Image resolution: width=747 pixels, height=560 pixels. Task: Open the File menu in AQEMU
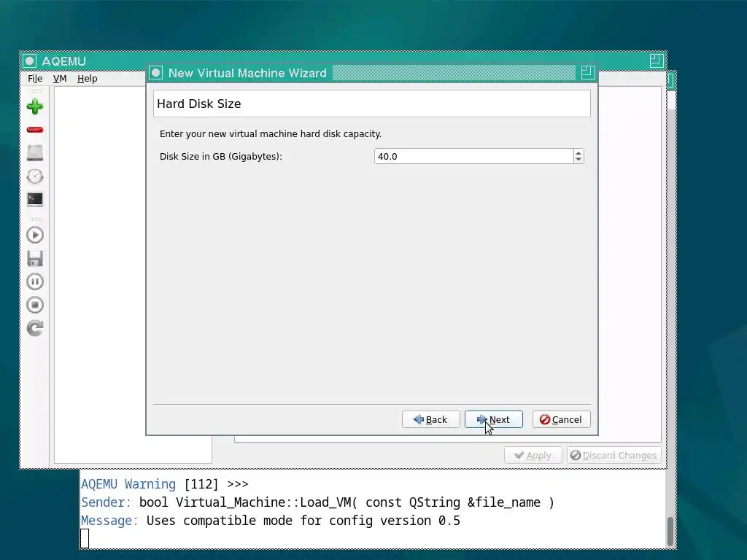(35, 79)
